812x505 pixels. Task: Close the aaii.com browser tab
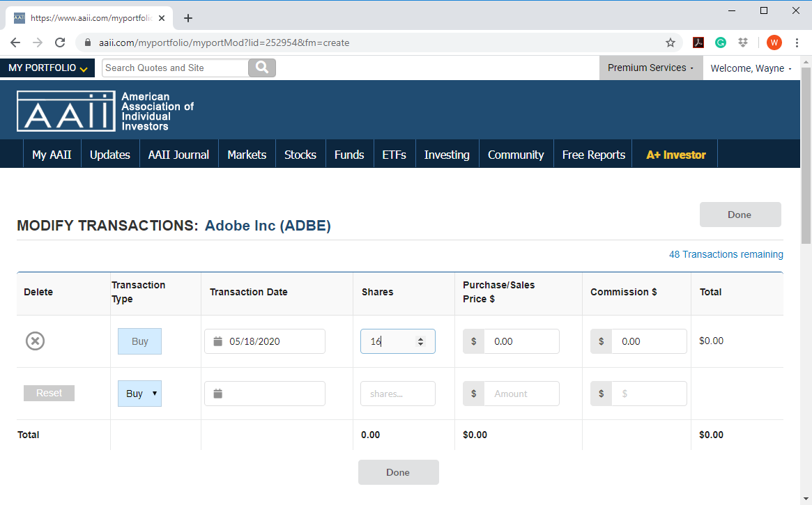point(162,18)
